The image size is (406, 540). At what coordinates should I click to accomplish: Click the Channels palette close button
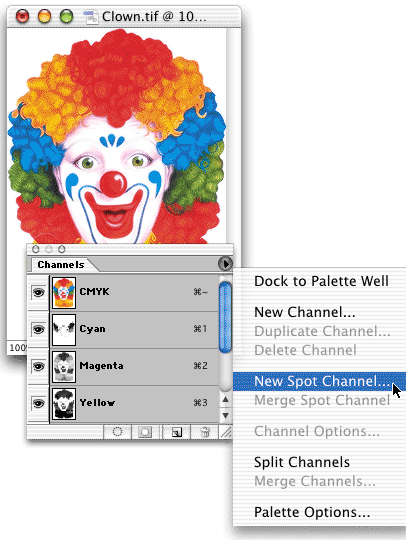pyautogui.click(x=35, y=249)
